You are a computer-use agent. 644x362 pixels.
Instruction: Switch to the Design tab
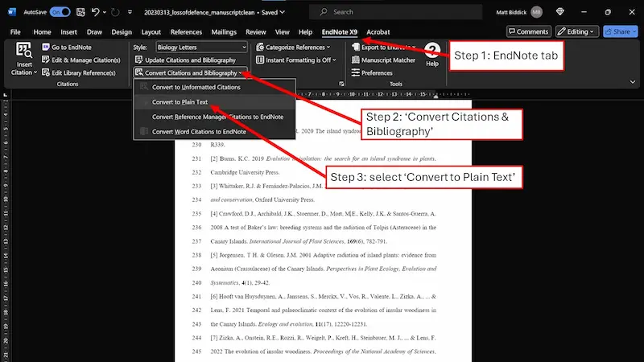pyautogui.click(x=122, y=32)
